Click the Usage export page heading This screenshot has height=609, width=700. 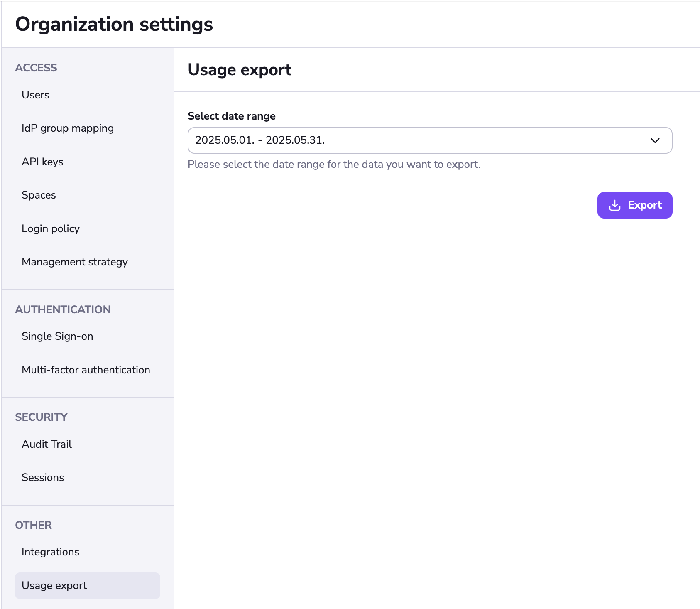[x=240, y=70]
